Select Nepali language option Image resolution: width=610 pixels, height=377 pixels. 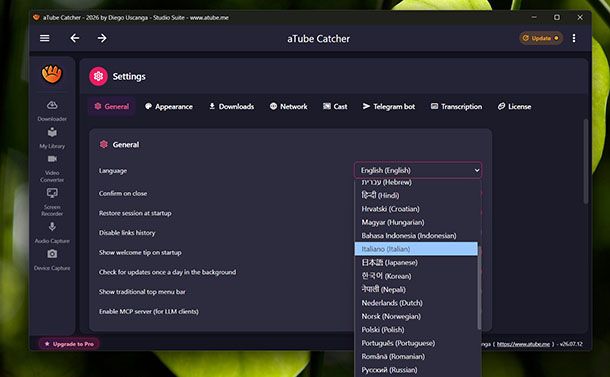tap(416, 289)
